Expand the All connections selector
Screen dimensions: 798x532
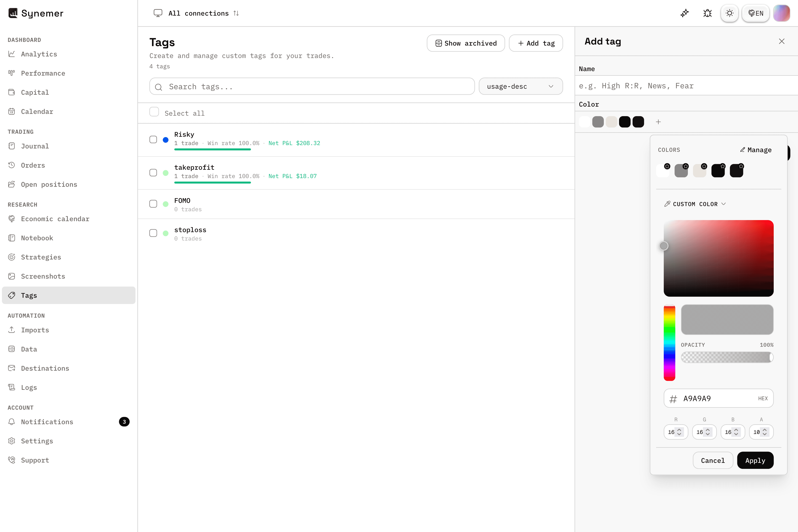[196, 13]
